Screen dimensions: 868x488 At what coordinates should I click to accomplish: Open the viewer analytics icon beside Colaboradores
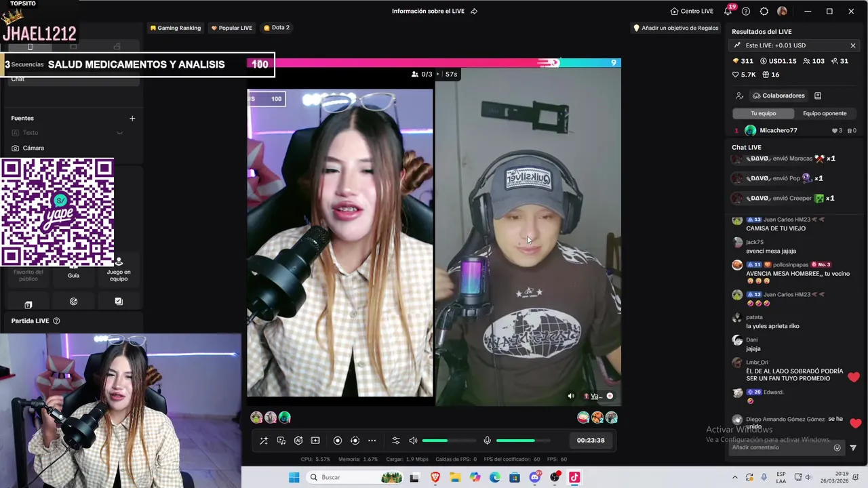pyautogui.click(x=740, y=96)
